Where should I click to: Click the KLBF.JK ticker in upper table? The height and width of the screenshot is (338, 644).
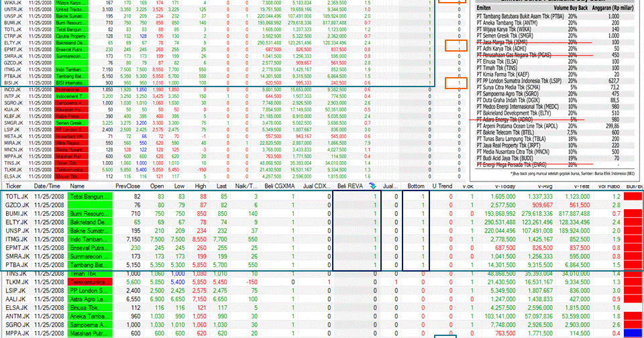click(x=12, y=116)
